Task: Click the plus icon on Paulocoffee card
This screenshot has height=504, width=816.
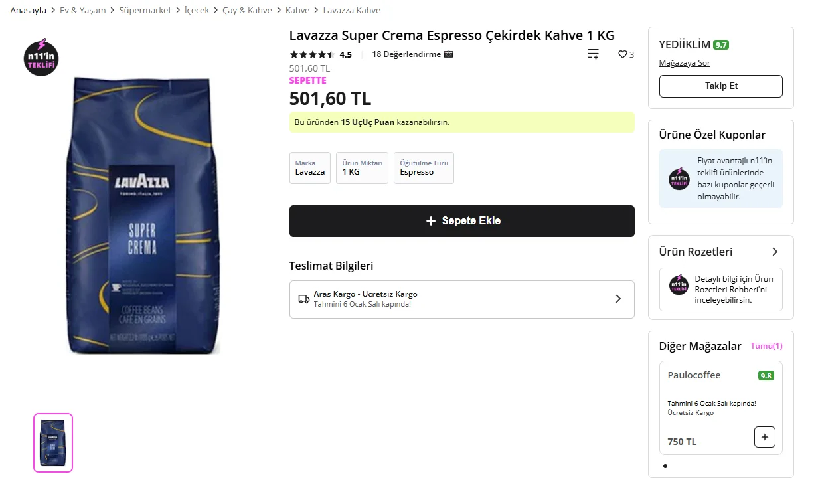Action: [x=765, y=437]
